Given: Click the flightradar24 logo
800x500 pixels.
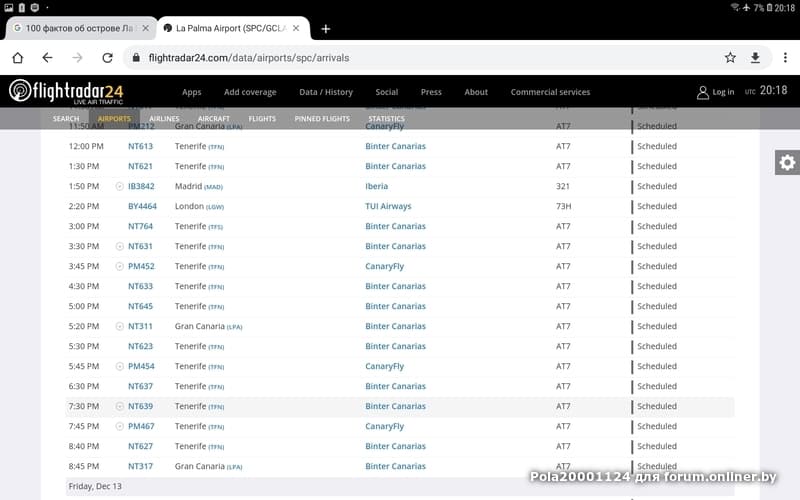Looking at the screenshot, I should pos(66,91).
